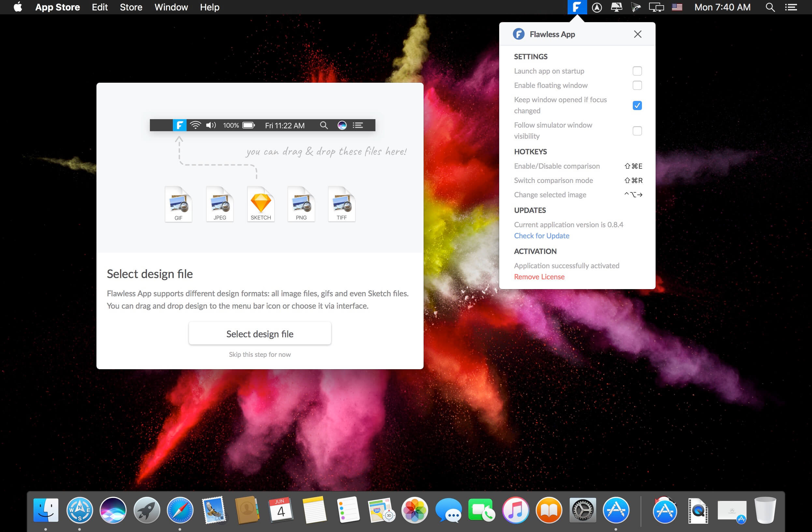Open the Window menu
This screenshot has width=812, height=532.
171,7
